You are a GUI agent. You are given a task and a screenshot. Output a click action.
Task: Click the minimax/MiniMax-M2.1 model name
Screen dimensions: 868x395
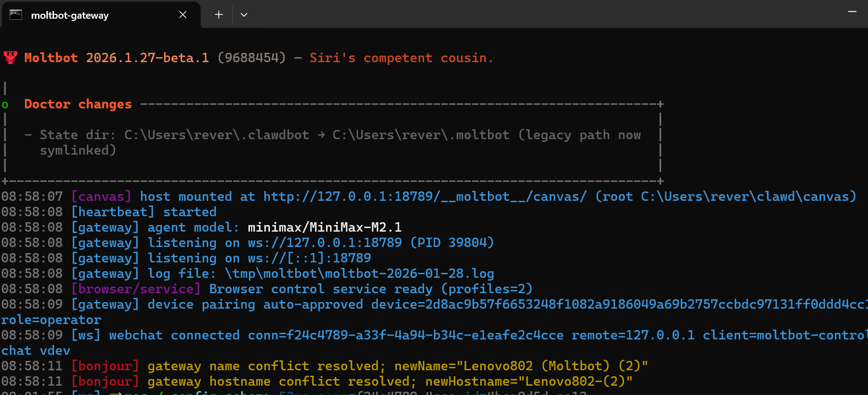tap(324, 227)
